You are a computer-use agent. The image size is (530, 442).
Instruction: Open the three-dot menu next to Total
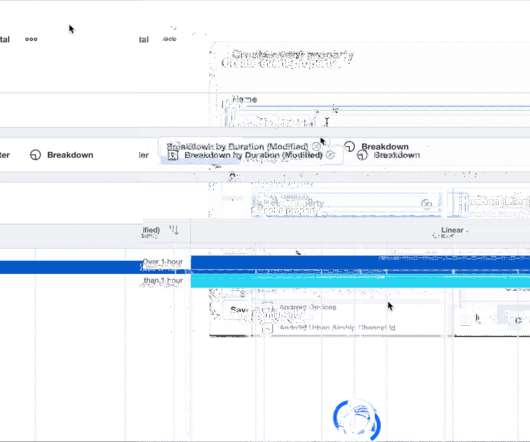(x=31, y=39)
